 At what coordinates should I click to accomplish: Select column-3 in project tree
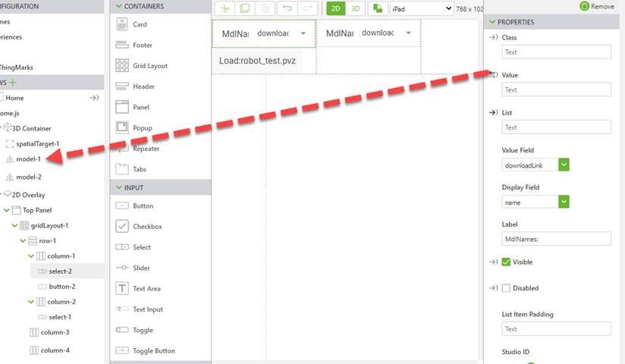[x=55, y=332]
